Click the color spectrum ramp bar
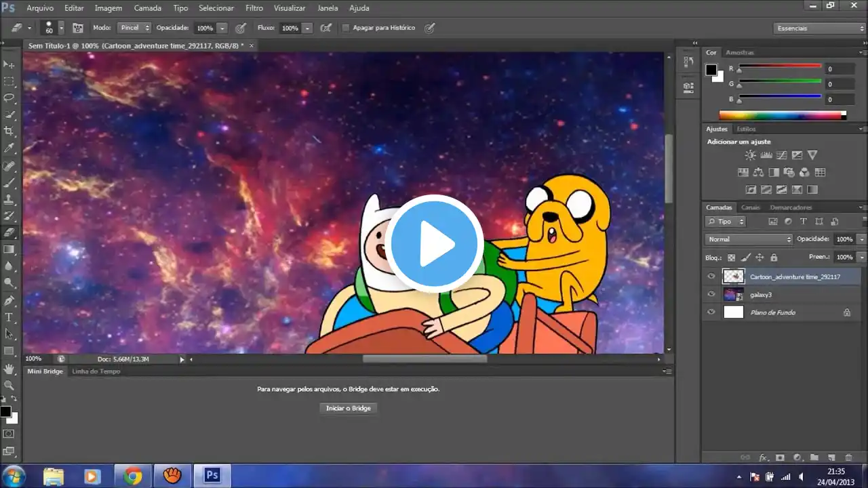 [x=781, y=116]
